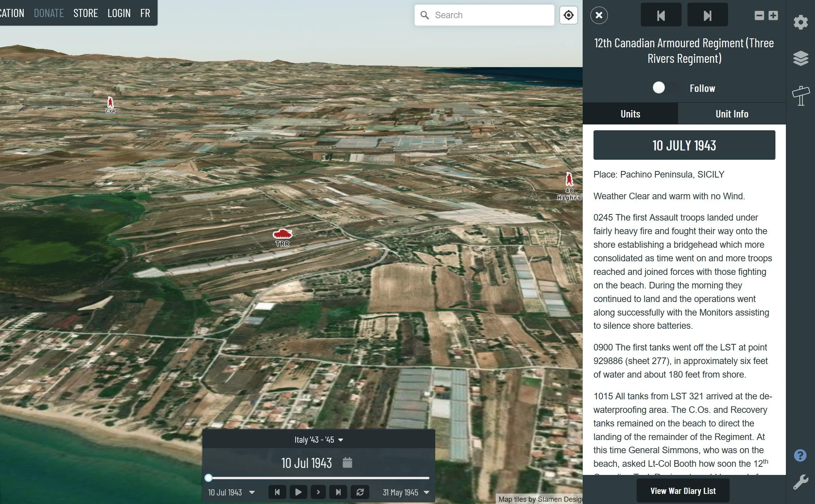
Task: Click the timeline slider handle
Action: coord(208,478)
